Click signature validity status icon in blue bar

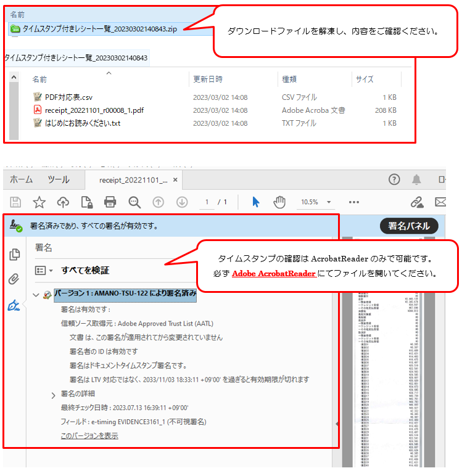(x=16, y=226)
